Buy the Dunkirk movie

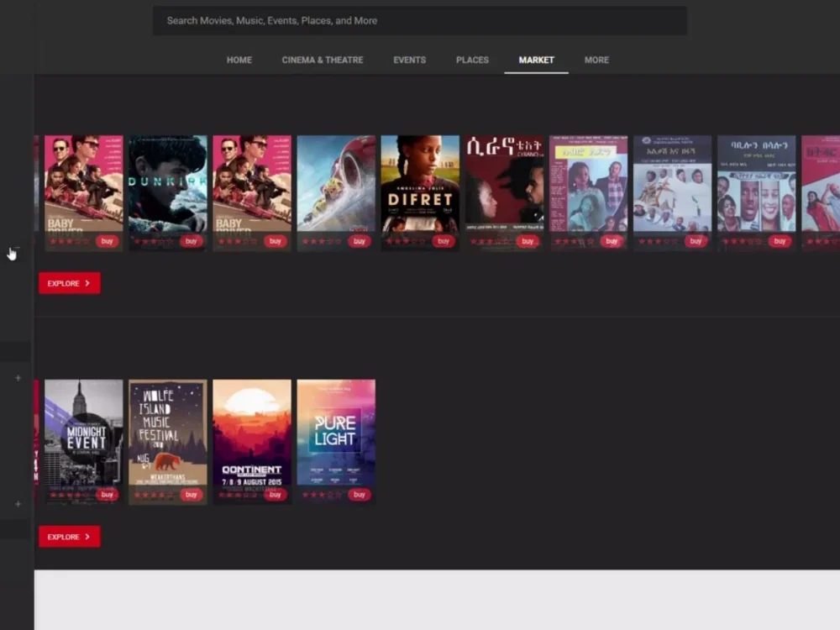tap(192, 241)
